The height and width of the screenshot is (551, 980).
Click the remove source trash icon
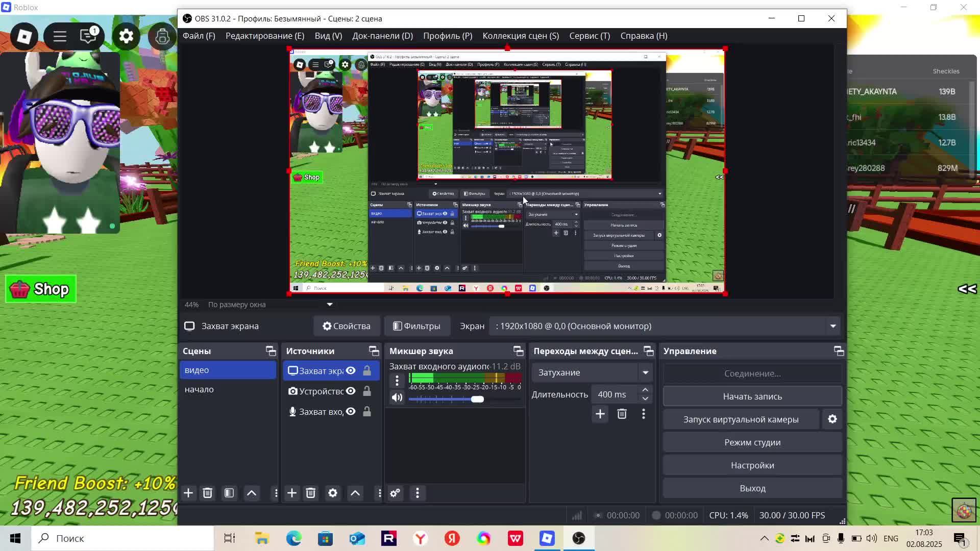[x=310, y=493]
